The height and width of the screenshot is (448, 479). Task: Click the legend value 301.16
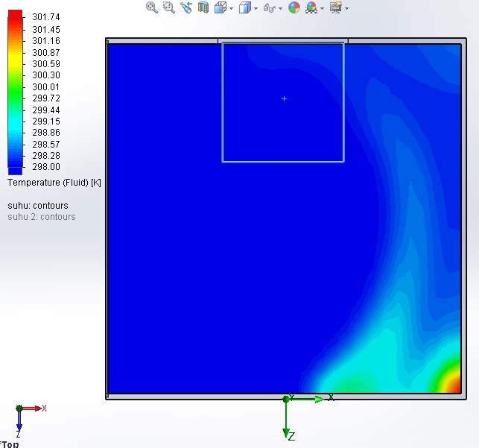click(x=46, y=41)
